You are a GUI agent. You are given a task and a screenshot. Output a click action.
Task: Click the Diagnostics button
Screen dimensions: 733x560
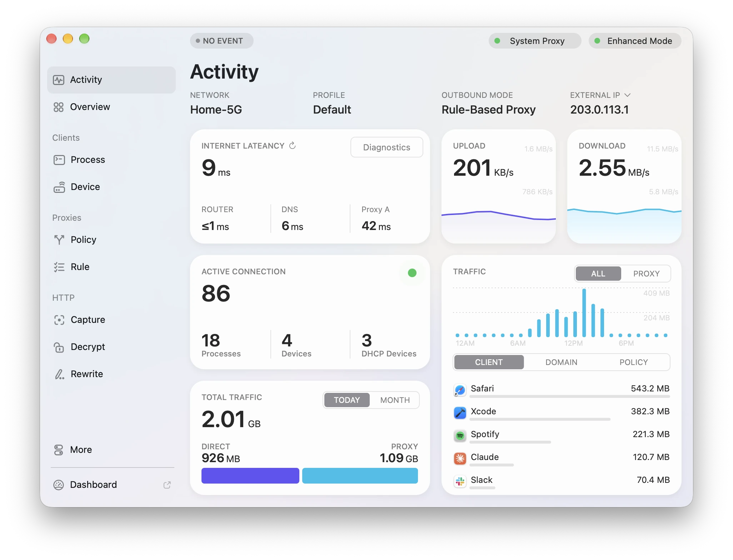point(387,147)
